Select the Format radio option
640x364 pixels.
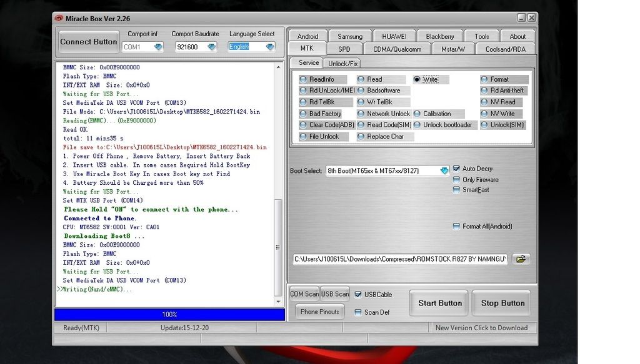coord(484,79)
